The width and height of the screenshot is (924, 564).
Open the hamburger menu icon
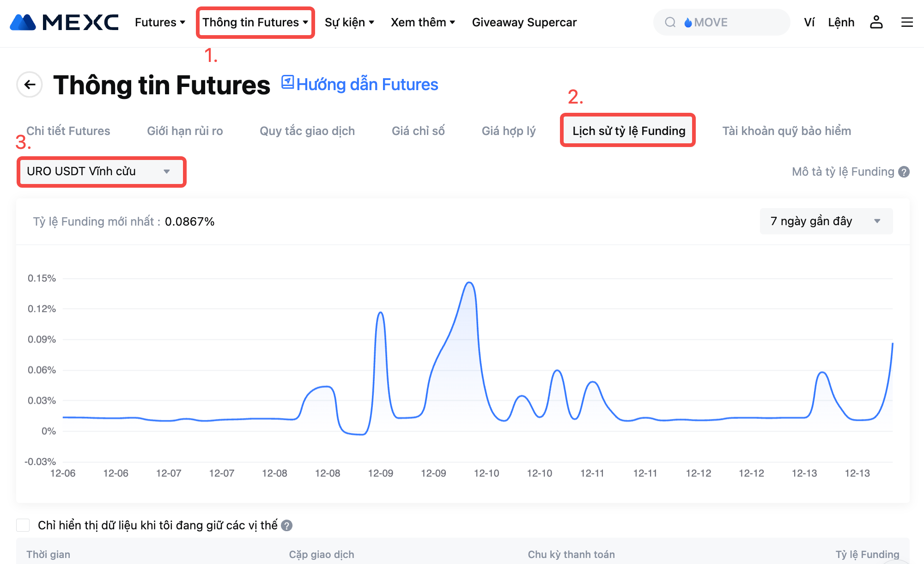907,22
